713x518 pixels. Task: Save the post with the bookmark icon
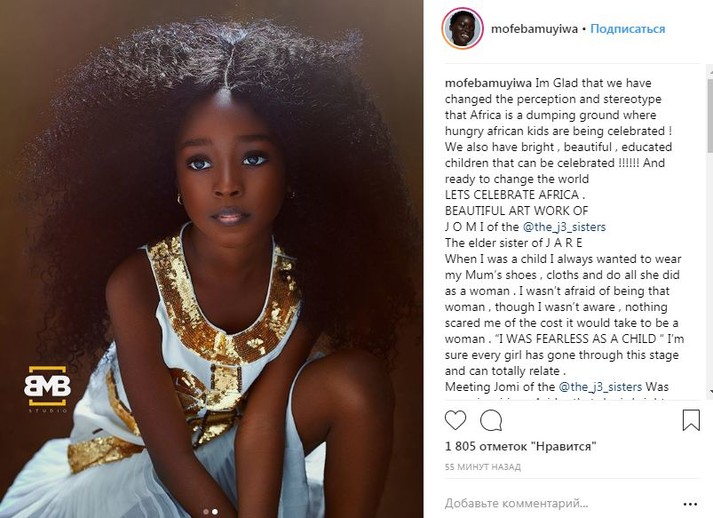691,420
